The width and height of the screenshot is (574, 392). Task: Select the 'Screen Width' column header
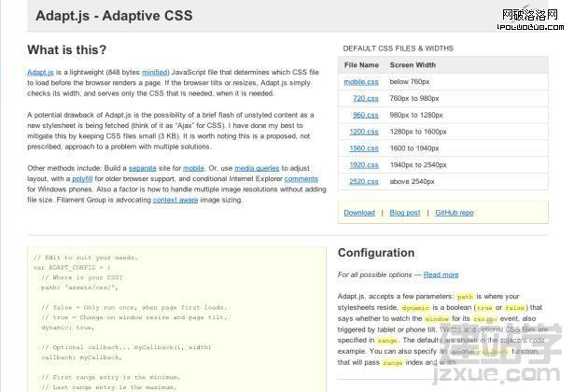[x=413, y=64]
